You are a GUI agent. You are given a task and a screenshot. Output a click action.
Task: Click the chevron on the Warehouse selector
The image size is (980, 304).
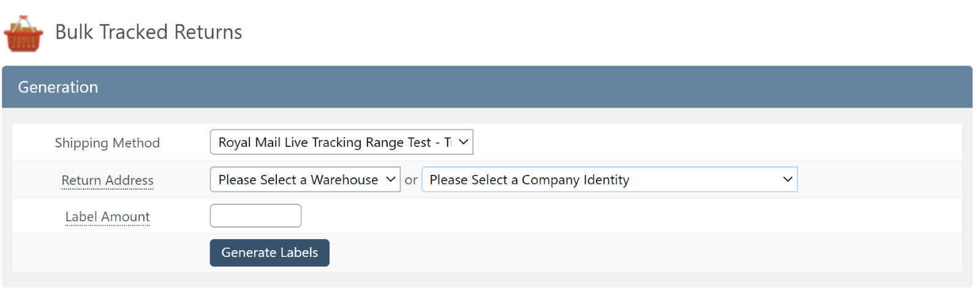tap(391, 180)
